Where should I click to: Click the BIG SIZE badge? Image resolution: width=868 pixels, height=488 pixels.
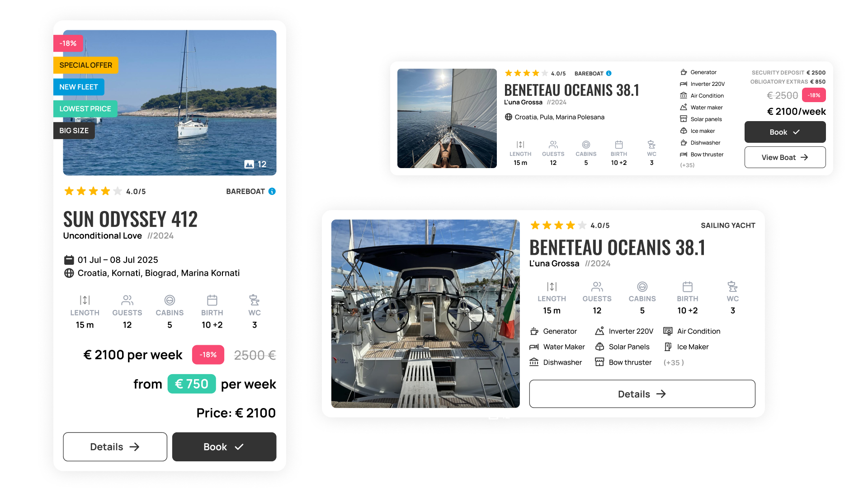tap(74, 131)
